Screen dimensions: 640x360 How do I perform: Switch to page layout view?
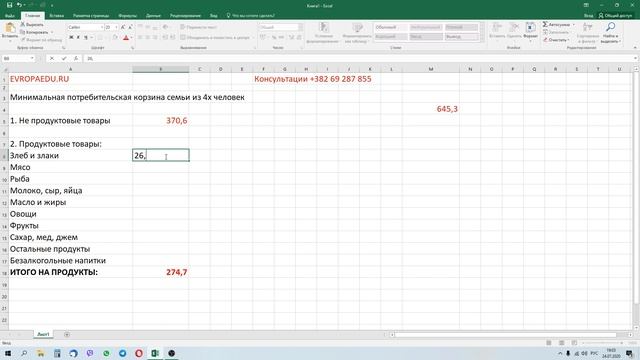(x=562, y=343)
